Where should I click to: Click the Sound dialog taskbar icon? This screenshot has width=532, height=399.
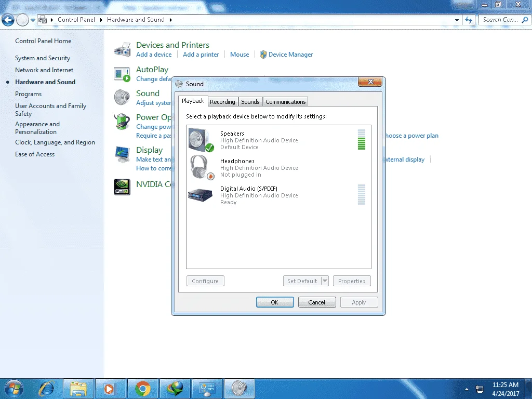(240, 389)
